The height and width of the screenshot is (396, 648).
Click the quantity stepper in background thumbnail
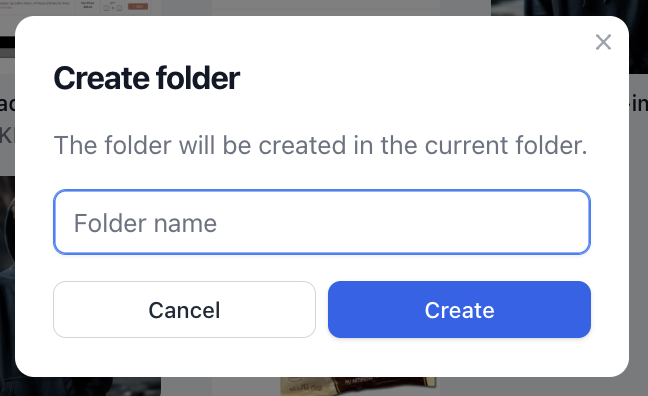coord(113,8)
